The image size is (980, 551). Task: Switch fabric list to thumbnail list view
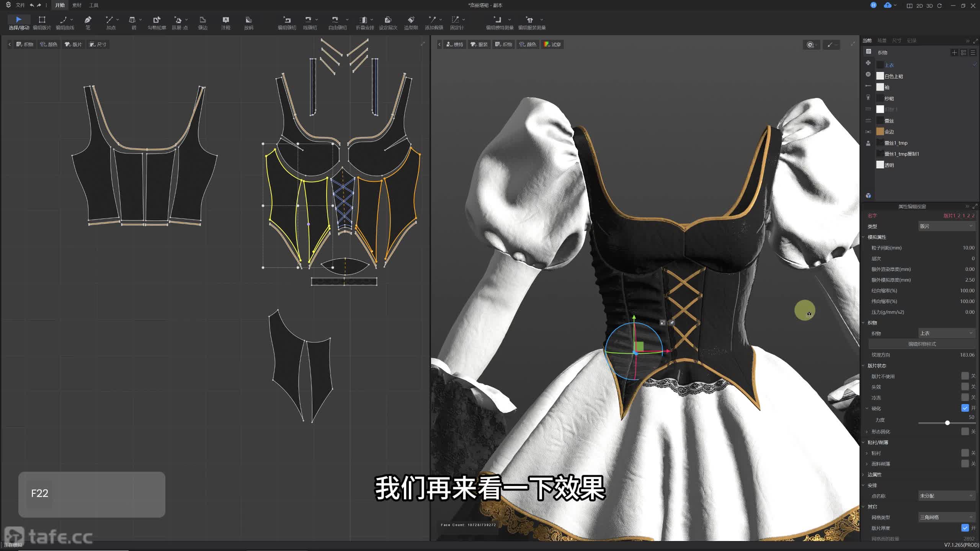[964, 52]
